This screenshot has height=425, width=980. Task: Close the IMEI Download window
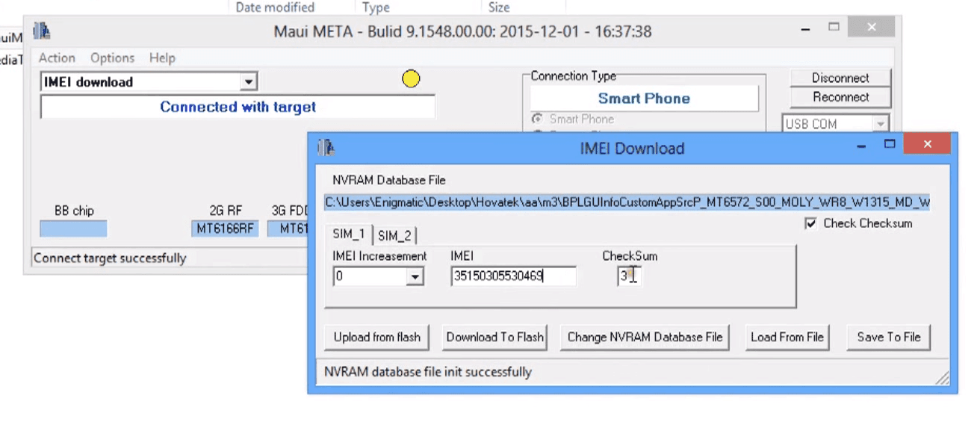[x=927, y=144]
